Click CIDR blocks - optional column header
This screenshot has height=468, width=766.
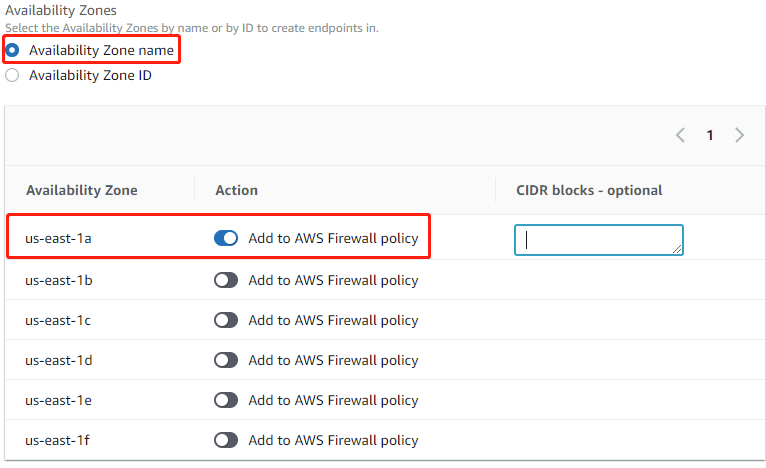click(x=589, y=190)
